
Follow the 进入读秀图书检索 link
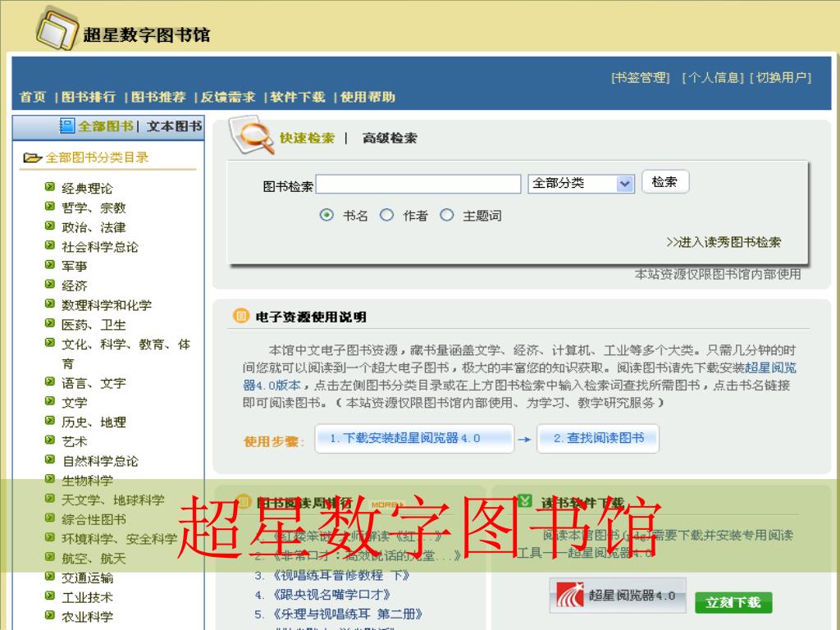(x=724, y=242)
